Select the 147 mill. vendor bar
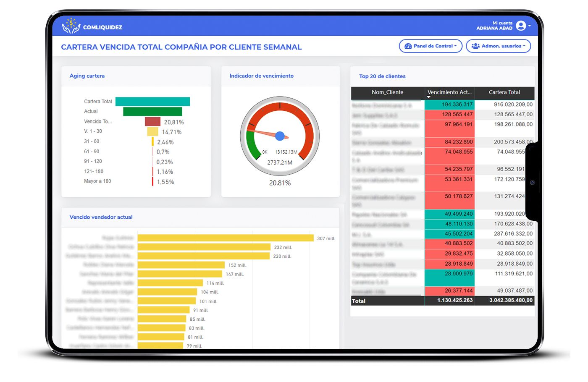Viewport: 588px width, 382px height. [180, 274]
